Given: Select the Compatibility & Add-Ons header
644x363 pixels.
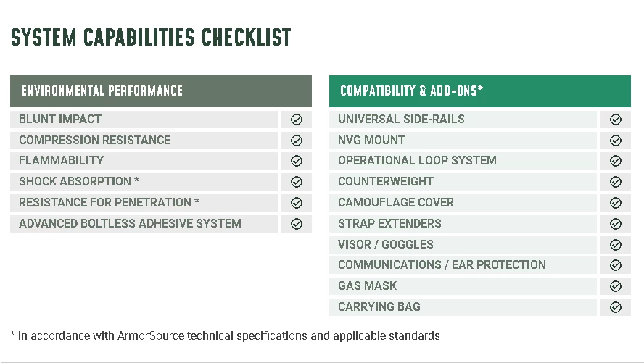Looking at the screenshot, I should tap(411, 91).
